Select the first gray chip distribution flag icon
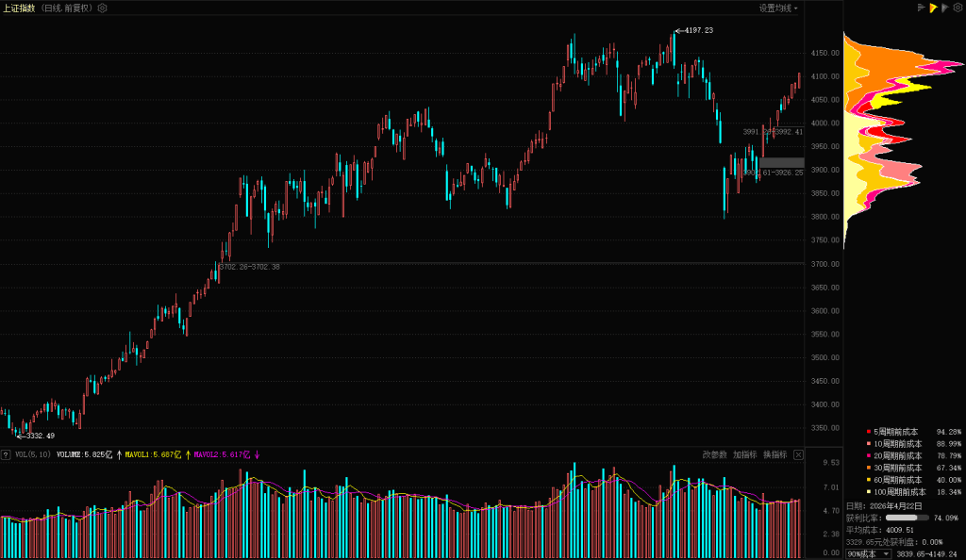The width and height of the screenshot is (966, 560). tap(922, 8)
